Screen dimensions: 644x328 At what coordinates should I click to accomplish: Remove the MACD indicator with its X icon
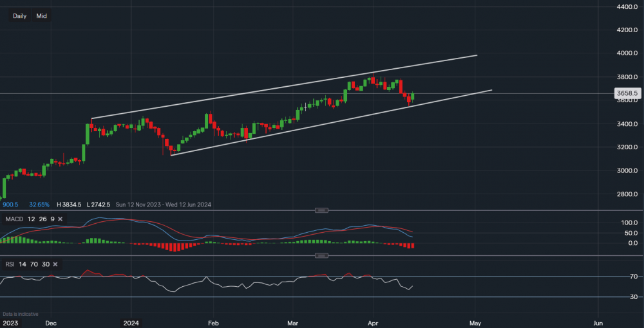click(x=60, y=219)
